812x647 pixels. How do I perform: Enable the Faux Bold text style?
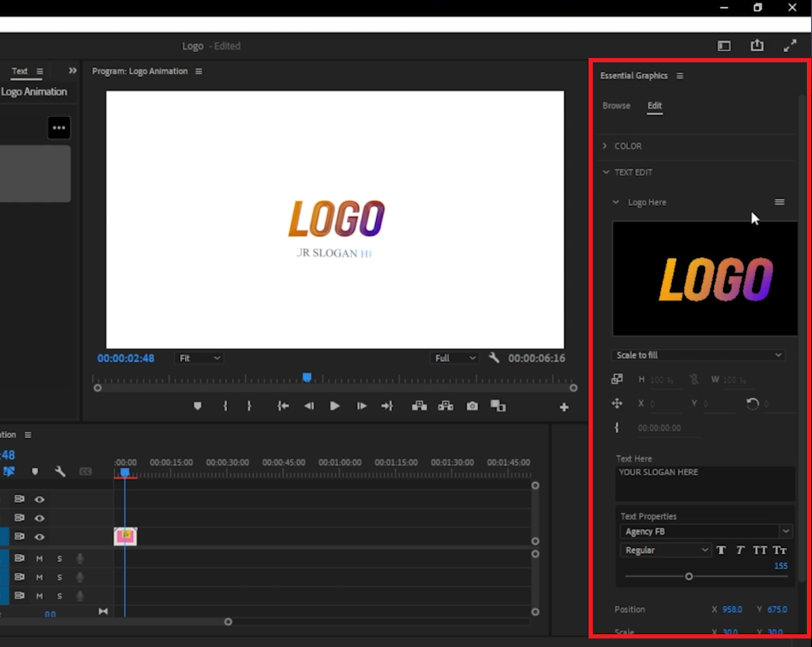pos(722,551)
